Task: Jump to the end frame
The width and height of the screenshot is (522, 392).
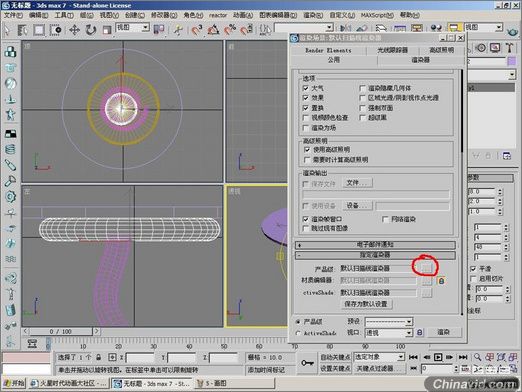Action: pos(463,357)
